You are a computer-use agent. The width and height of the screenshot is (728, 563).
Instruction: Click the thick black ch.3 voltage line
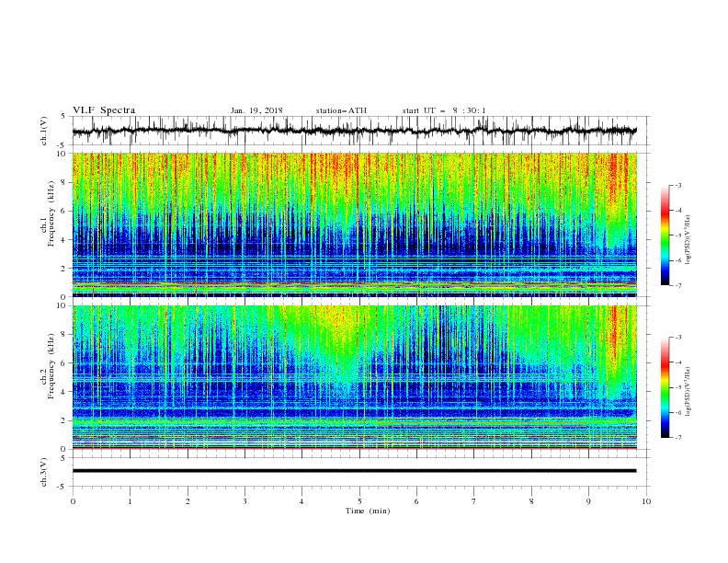[x=355, y=471]
